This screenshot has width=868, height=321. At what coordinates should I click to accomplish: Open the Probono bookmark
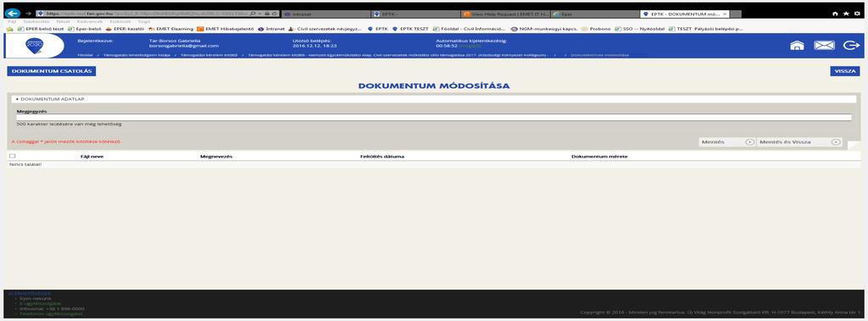pos(595,29)
